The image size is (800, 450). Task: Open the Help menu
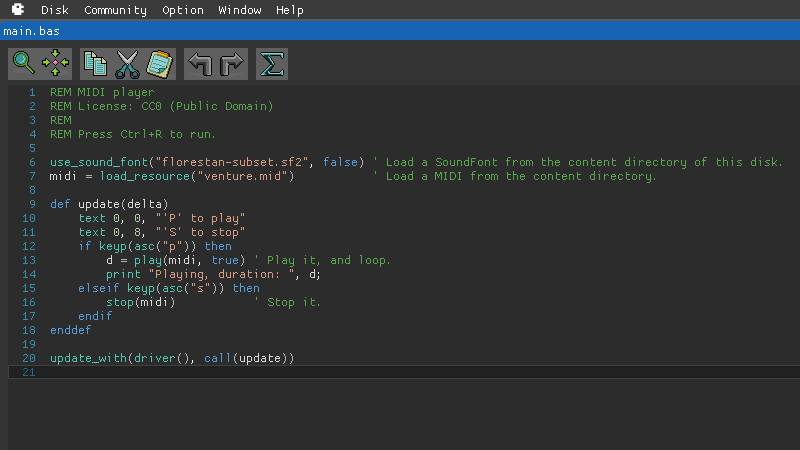pos(289,10)
